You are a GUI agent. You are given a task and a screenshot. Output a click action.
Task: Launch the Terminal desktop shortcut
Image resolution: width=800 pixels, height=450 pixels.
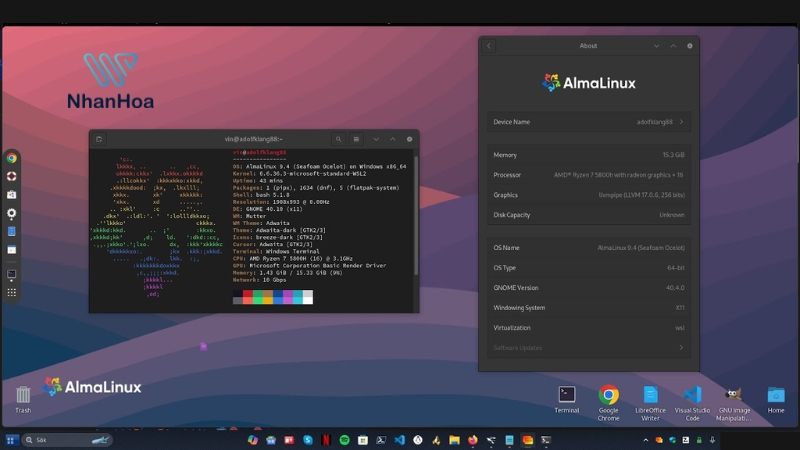(567, 399)
